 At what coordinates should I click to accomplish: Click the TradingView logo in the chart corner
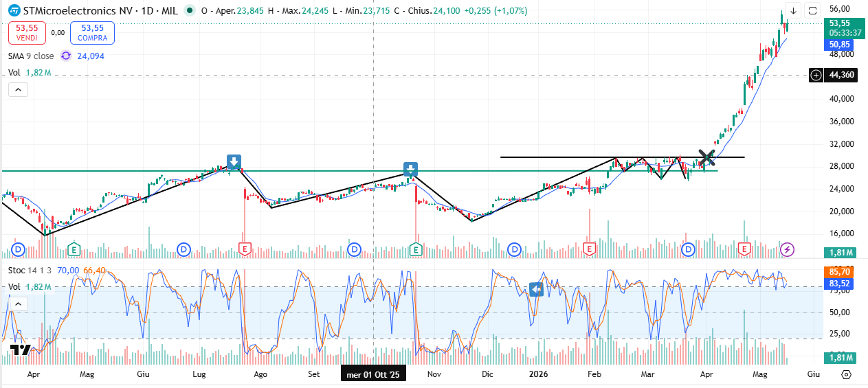[x=21, y=349]
